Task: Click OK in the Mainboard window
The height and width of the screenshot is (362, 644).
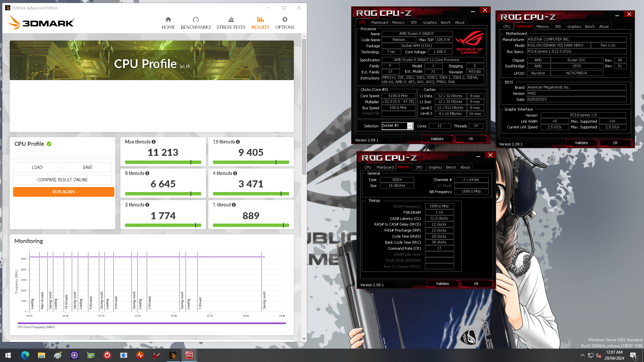Action: [x=615, y=143]
